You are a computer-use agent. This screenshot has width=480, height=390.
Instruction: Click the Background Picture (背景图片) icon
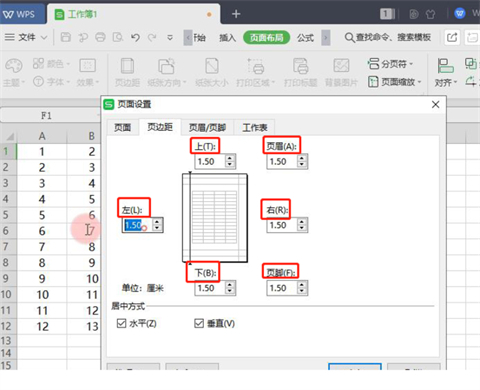[x=341, y=66]
